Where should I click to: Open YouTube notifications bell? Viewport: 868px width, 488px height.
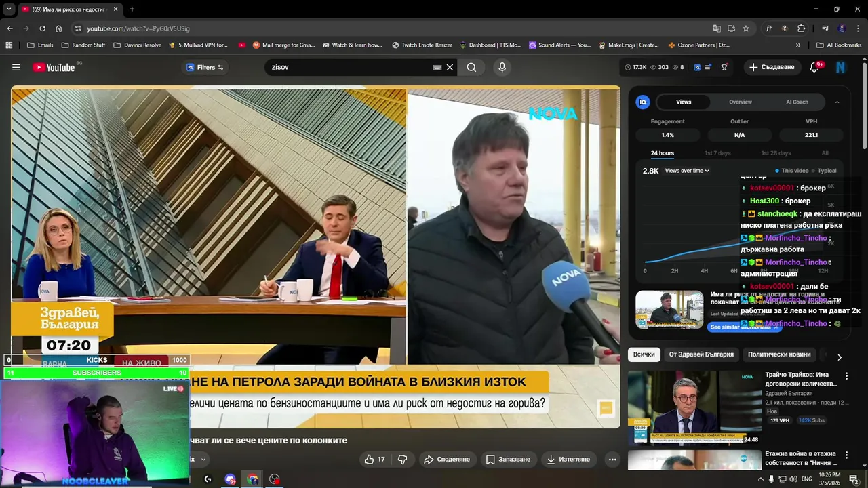815,67
